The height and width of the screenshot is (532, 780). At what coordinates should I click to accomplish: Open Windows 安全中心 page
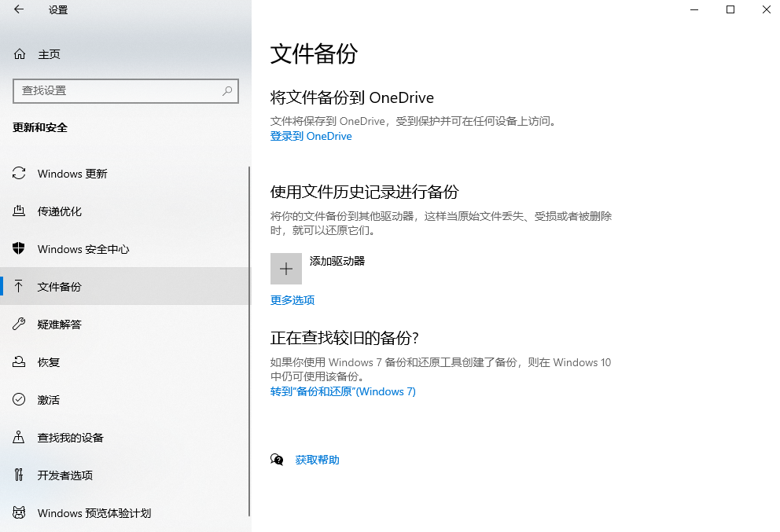click(x=124, y=248)
